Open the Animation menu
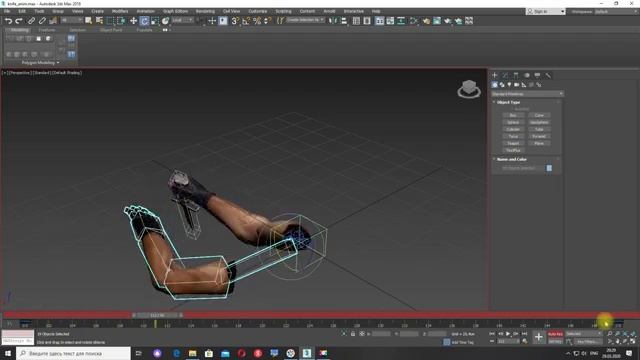Screen dimensions: 640x360 tap(145, 11)
